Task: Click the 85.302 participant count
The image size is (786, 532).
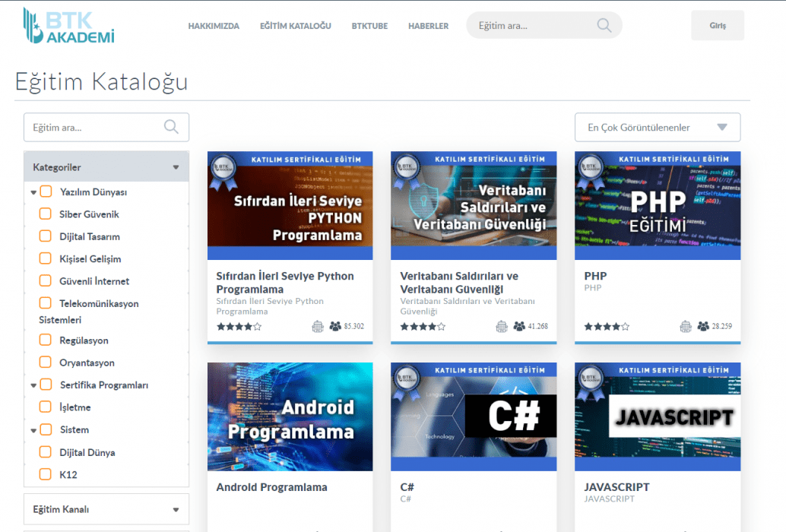Action: click(354, 327)
